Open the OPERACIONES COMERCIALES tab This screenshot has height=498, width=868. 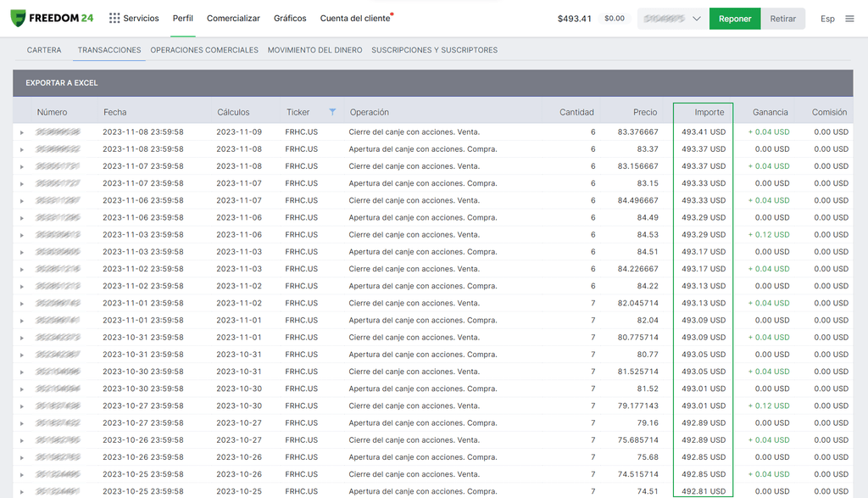click(205, 50)
